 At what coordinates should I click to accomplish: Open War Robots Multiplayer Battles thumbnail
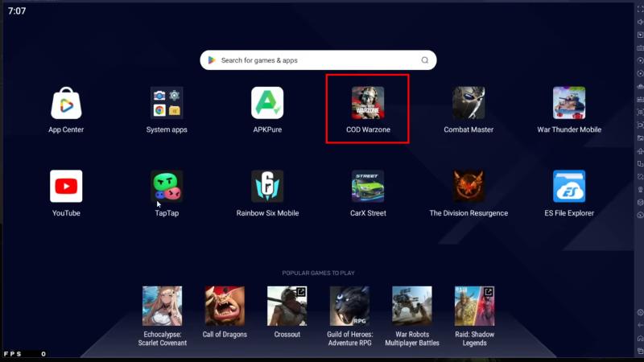point(412,306)
